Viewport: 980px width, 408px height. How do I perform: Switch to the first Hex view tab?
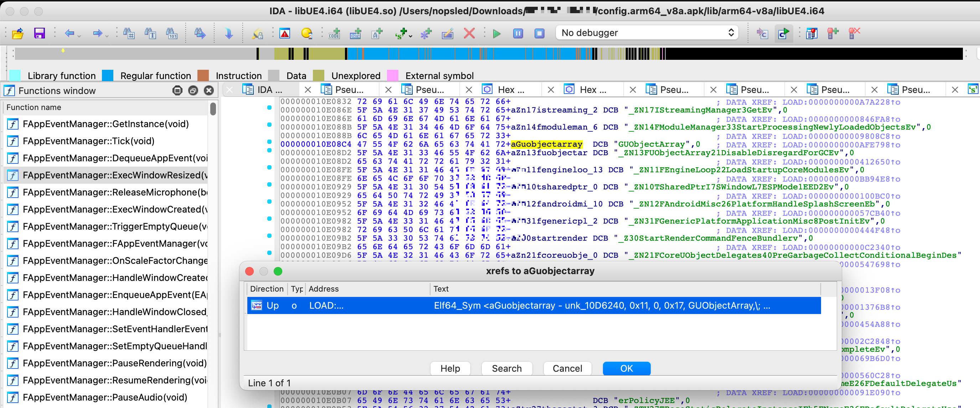coord(511,90)
